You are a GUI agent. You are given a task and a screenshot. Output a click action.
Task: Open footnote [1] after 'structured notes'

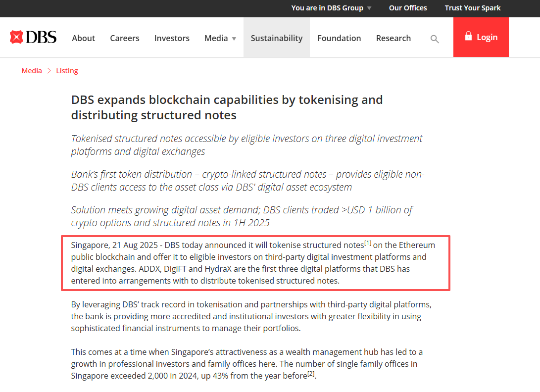tap(368, 243)
